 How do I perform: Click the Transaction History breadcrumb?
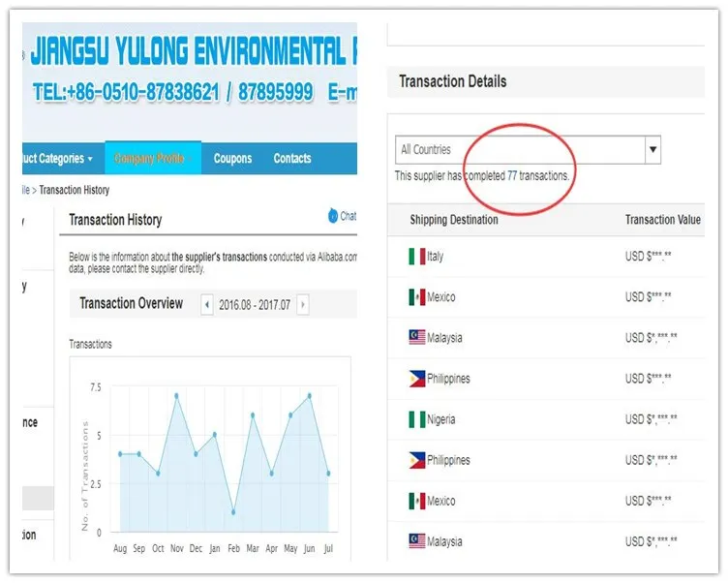(x=75, y=190)
